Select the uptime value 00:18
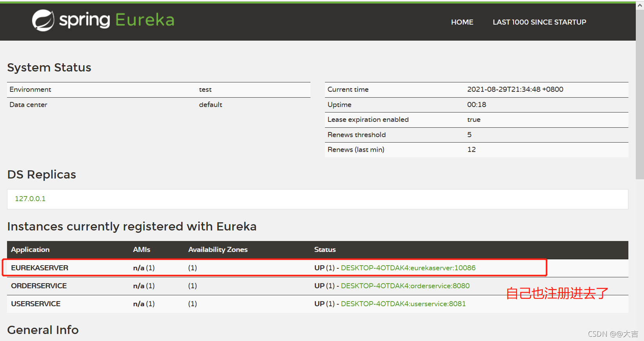This screenshot has width=644, height=341. [x=476, y=105]
